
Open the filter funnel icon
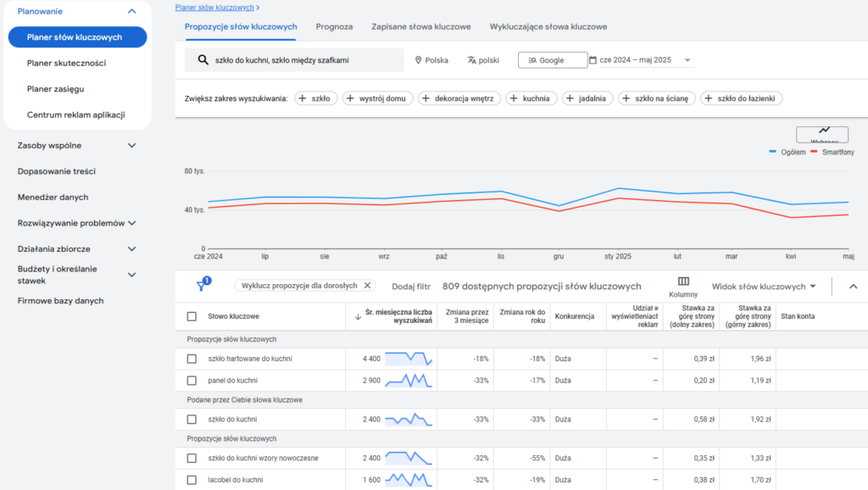(x=203, y=285)
